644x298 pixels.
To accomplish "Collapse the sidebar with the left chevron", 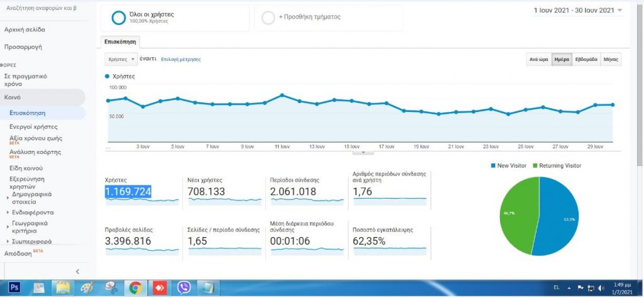I will (77, 272).
